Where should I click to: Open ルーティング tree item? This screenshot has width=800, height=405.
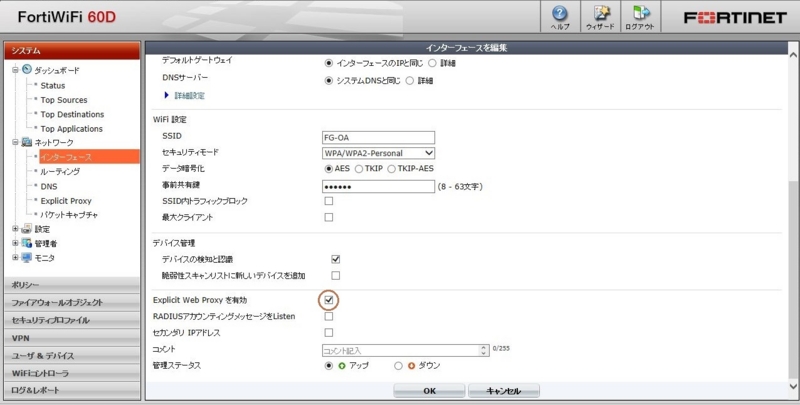point(60,172)
